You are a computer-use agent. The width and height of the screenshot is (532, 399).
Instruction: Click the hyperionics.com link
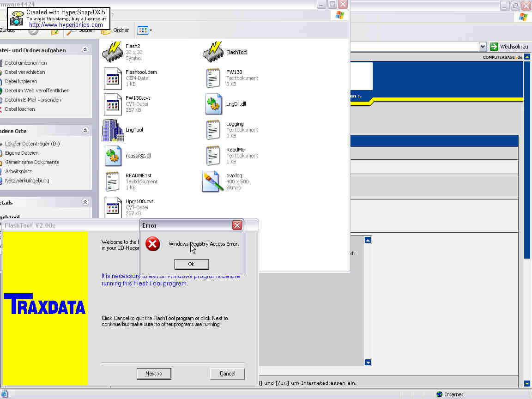coord(66,25)
